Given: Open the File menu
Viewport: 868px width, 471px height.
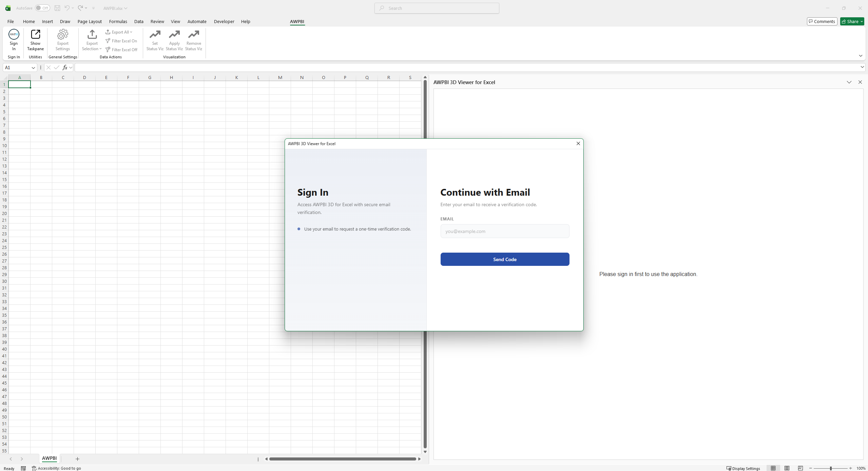Looking at the screenshot, I should 11,21.
